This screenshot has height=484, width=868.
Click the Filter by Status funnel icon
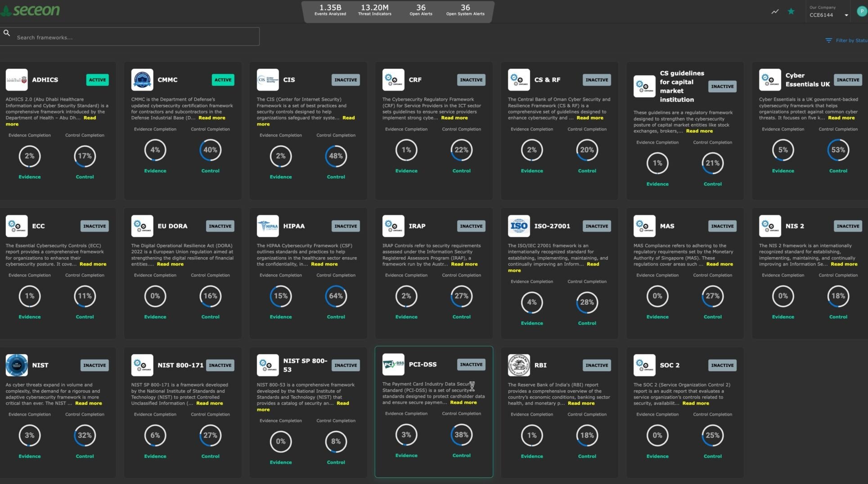pos(828,40)
